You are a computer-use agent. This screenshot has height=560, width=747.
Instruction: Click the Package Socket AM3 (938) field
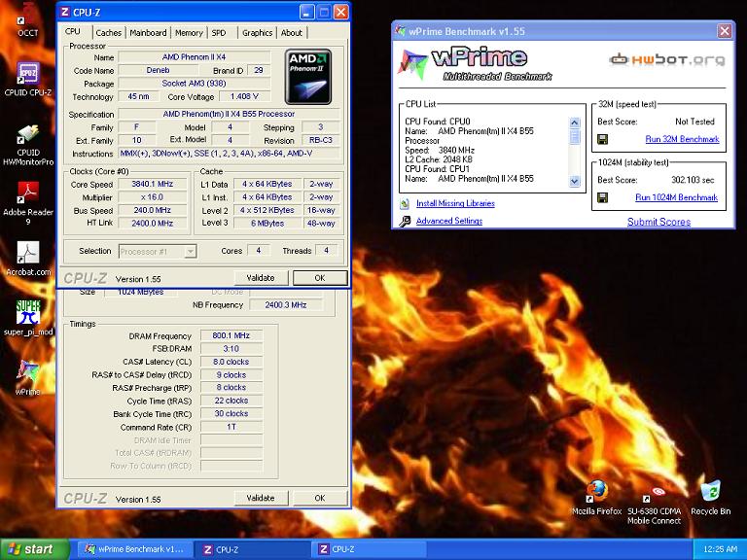click(194, 83)
